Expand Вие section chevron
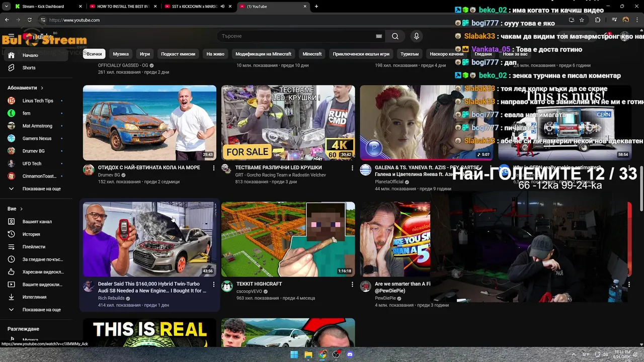This screenshot has height=362, width=644. point(21,209)
